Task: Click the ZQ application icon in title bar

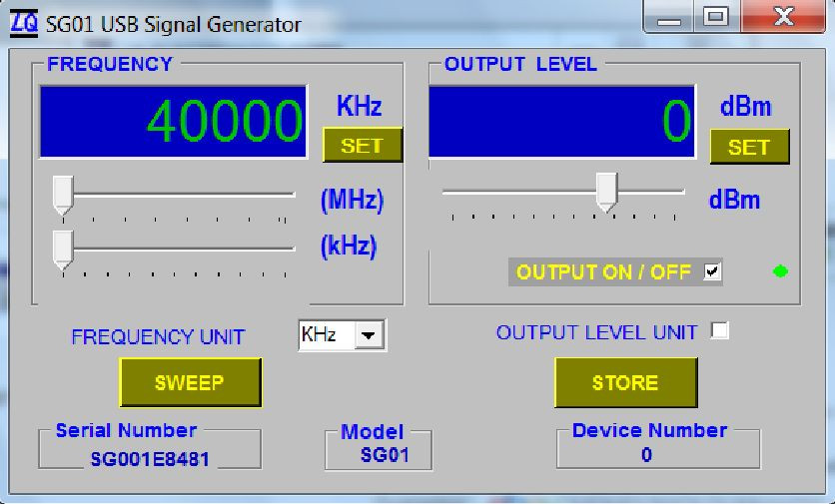Action: click(24, 23)
